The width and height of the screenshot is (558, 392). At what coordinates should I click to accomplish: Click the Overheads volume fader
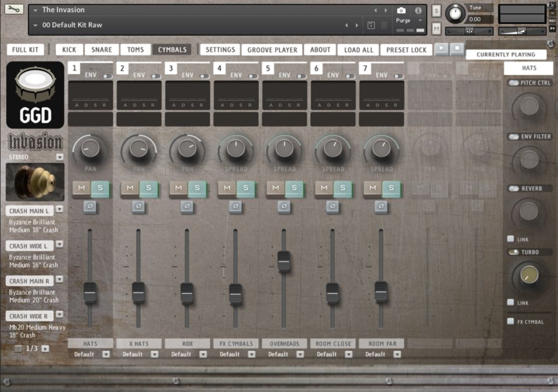pos(284,261)
